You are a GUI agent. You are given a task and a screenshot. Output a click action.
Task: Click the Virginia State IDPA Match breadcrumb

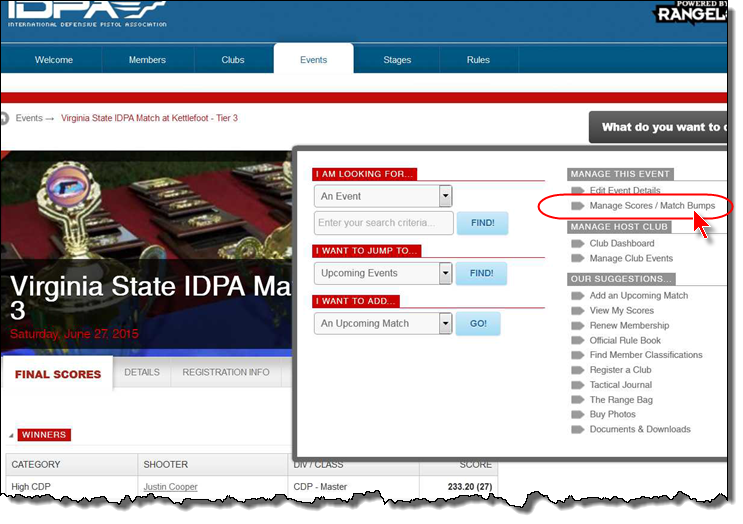pos(149,118)
